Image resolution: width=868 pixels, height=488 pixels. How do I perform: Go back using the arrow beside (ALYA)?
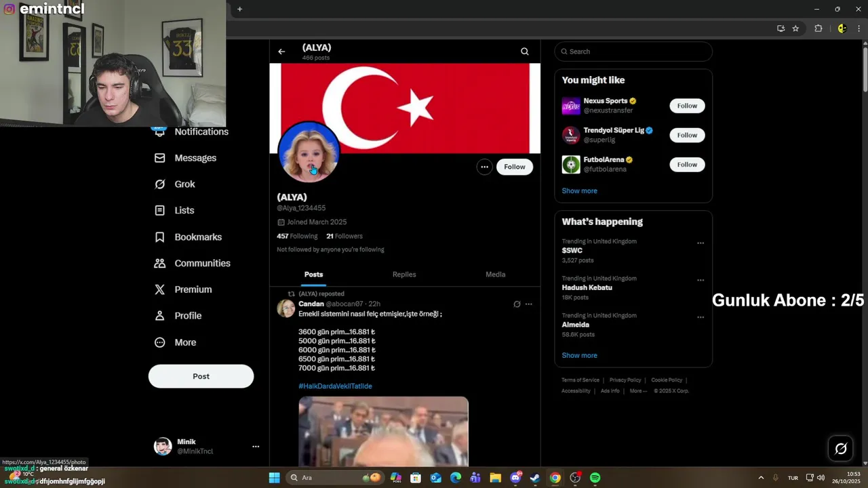[281, 52]
